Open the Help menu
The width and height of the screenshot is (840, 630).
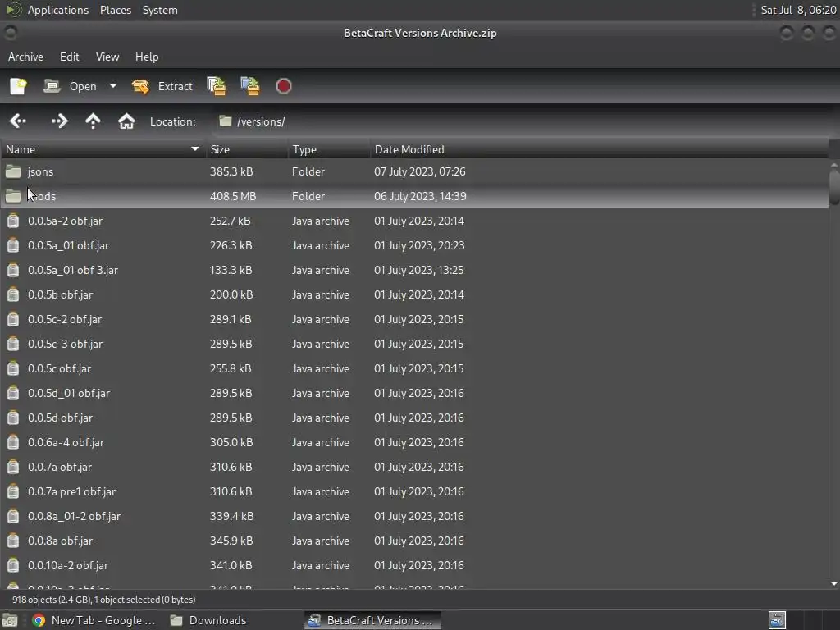pos(147,57)
